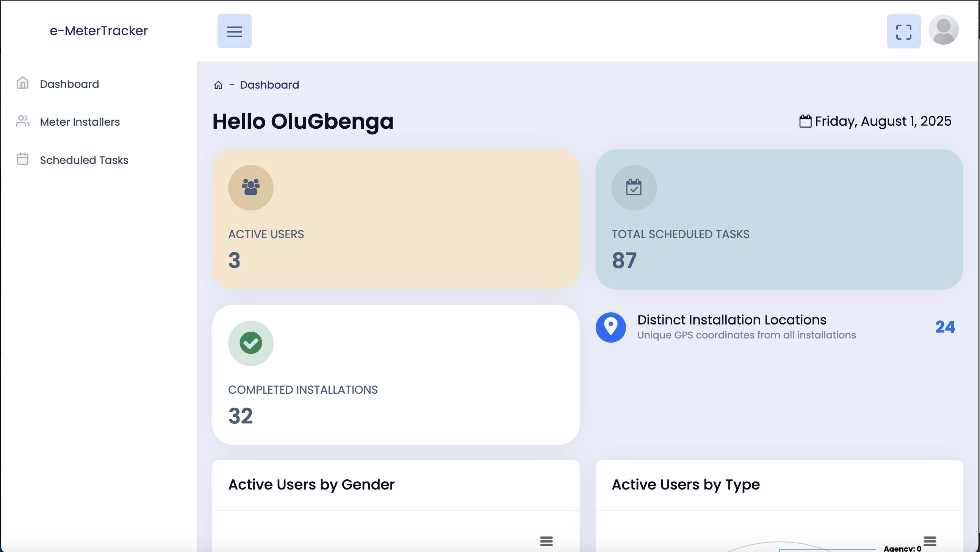Click the Distinct Installation Locations map pin icon
This screenshot has height=552, width=980.
611,327
